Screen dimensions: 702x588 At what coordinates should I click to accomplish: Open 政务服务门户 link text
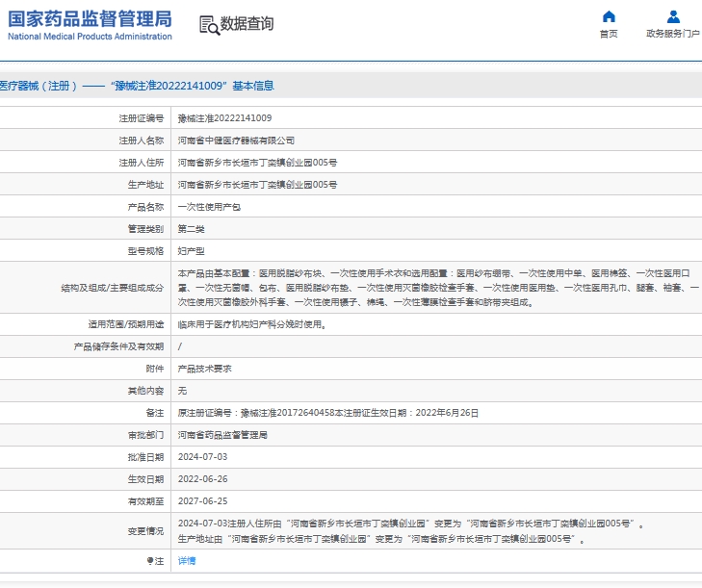pyautogui.click(x=673, y=34)
